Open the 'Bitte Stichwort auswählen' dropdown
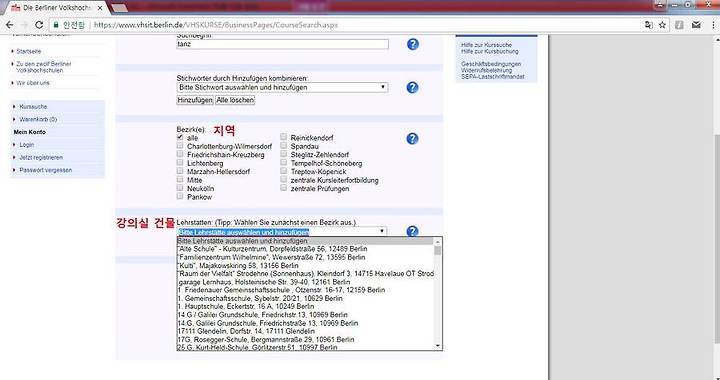The width and height of the screenshot is (720, 380). 282,87
